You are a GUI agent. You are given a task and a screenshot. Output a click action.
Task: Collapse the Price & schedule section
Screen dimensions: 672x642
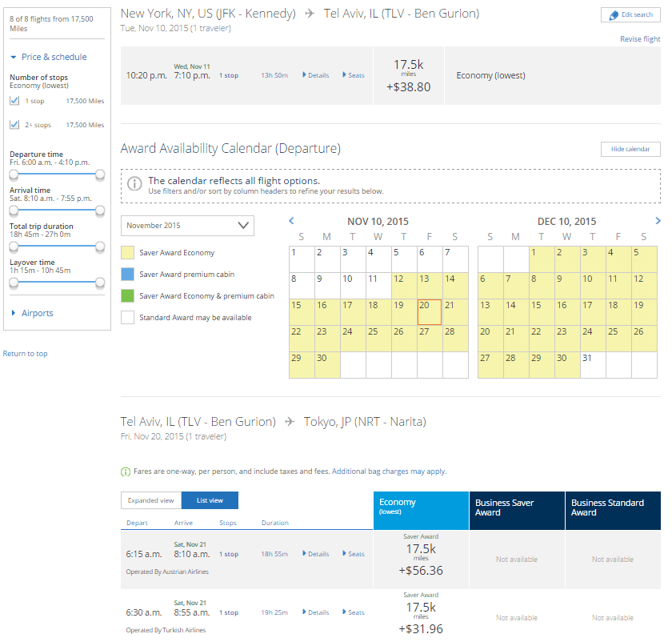point(49,57)
